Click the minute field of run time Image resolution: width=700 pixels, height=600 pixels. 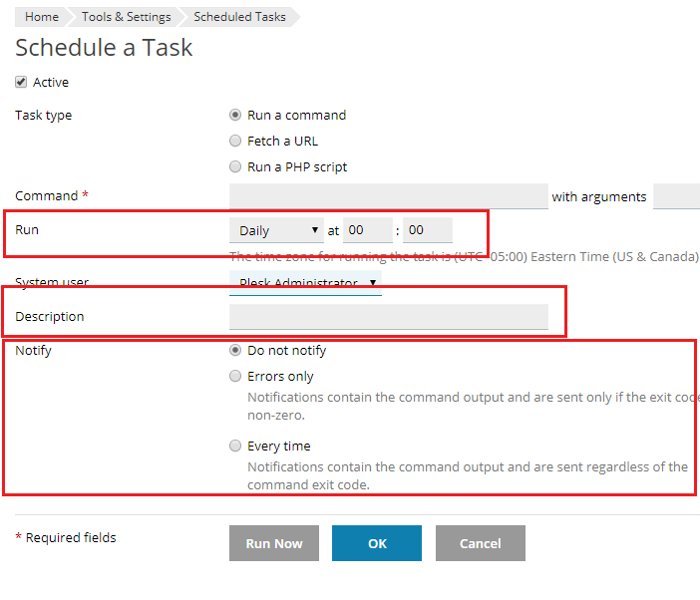pos(428,230)
